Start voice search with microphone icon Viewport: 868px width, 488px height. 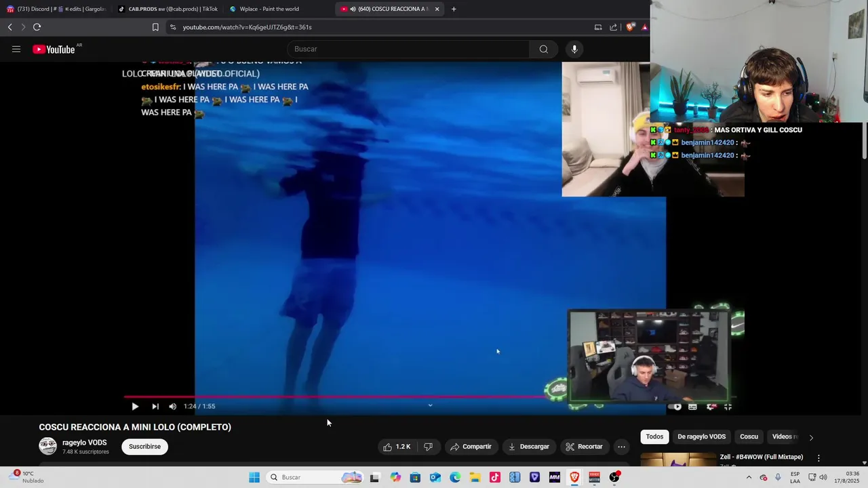574,49
